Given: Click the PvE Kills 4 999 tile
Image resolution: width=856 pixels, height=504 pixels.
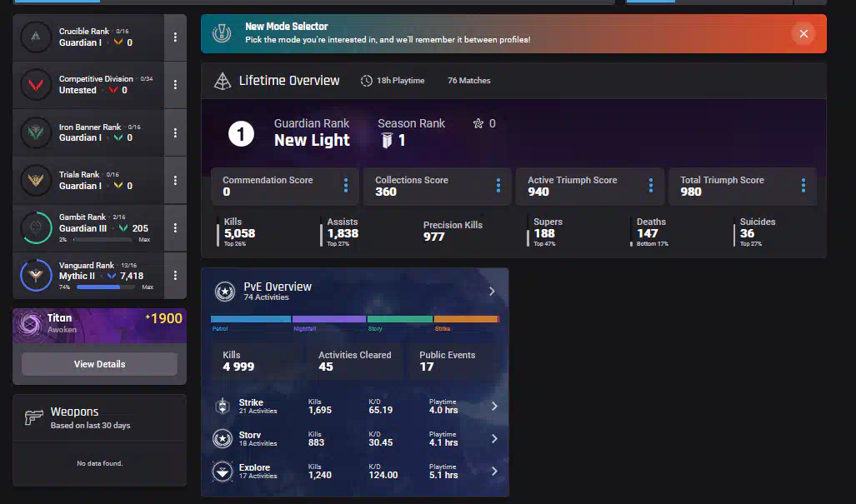Looking at the screenshot, I should [258, 361].
